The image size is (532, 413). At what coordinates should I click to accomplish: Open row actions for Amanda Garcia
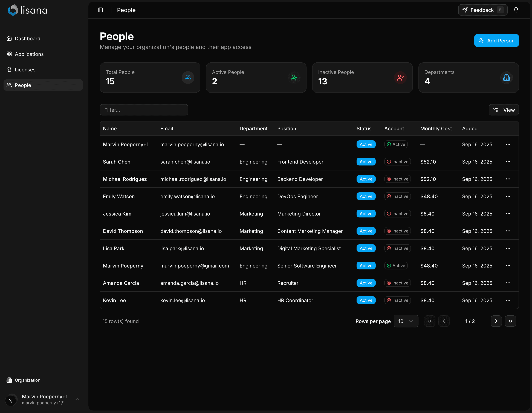pos(508,283)
